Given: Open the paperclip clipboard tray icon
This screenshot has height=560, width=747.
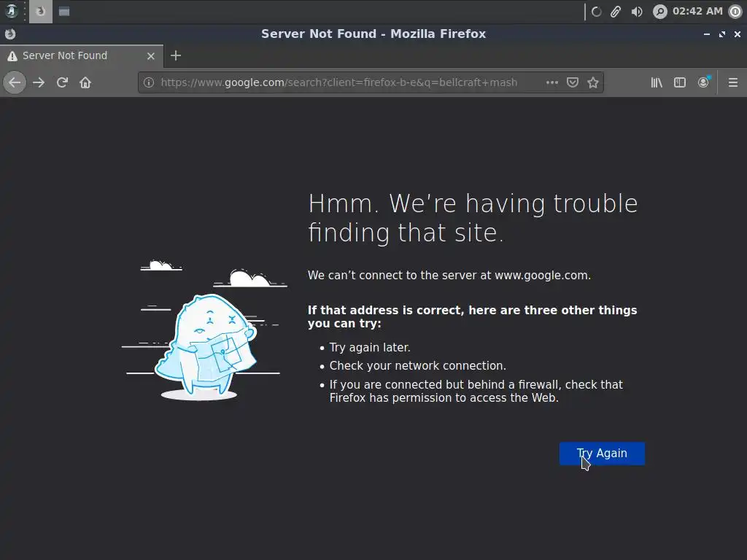Looking at the screenshot, I should click(616, 12).
